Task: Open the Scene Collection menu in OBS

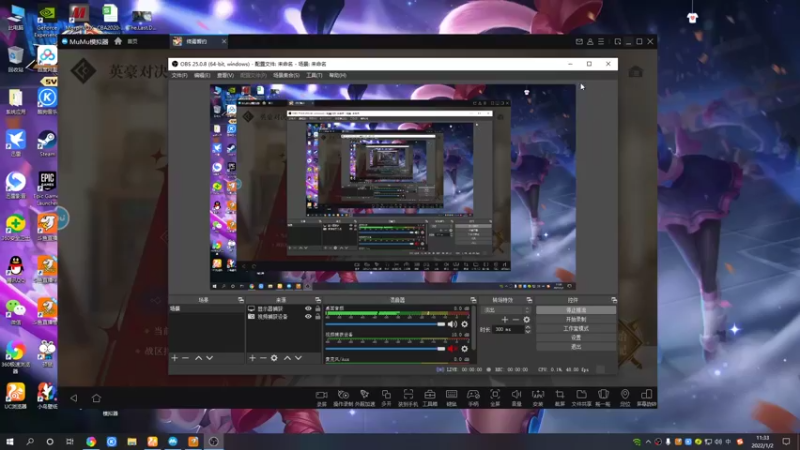Action: pos(286,76)
